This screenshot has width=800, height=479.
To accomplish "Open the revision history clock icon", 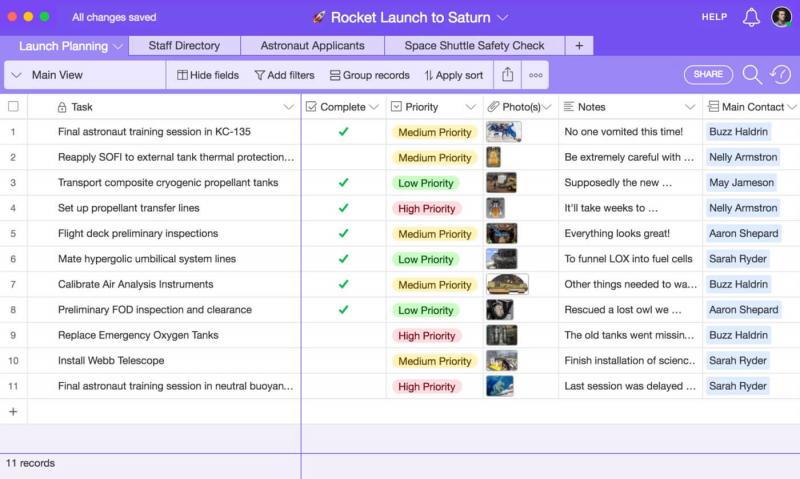I will (x=781, y=74).
